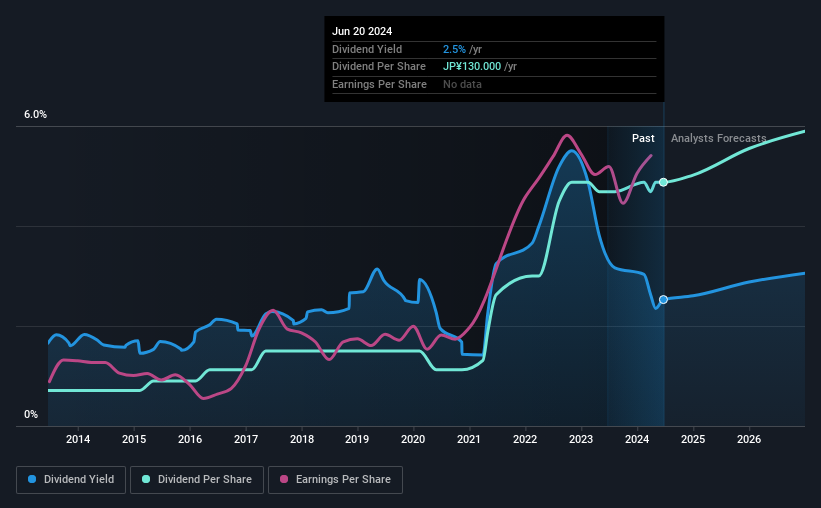Toggle the Dividend Yield legend button
The width and height of the screenshot is (821, 508).
(71, 480)
